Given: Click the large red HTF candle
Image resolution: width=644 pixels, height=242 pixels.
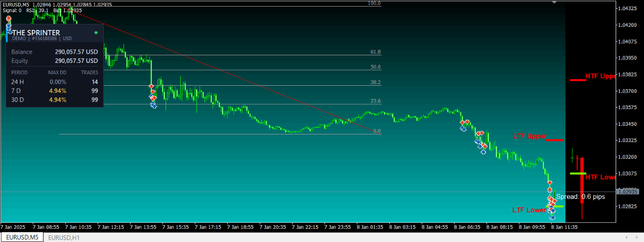Looking at the screenshot, I should point(582,180).
